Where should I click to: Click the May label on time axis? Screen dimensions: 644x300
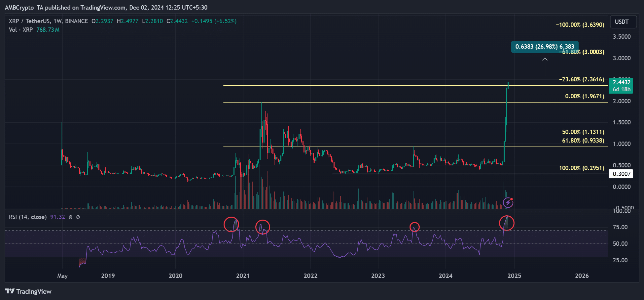(x=62, y=276)
